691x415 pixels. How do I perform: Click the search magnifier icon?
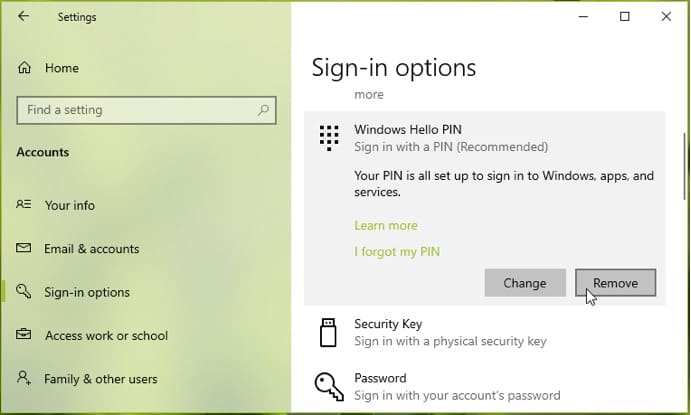click(x=264, y=110)
